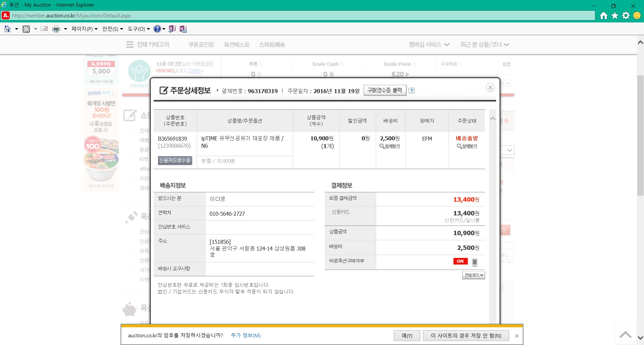Open the RSS feeds icon

26,29
